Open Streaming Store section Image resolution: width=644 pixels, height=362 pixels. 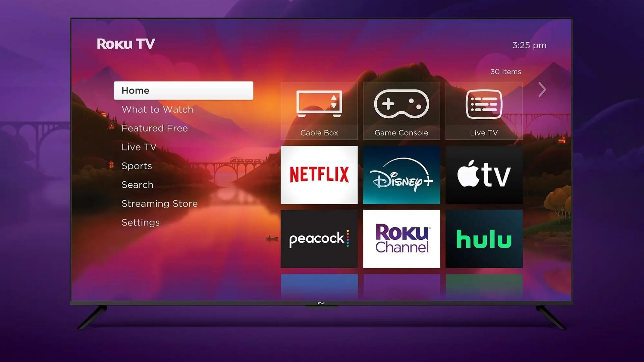(160, 203)
